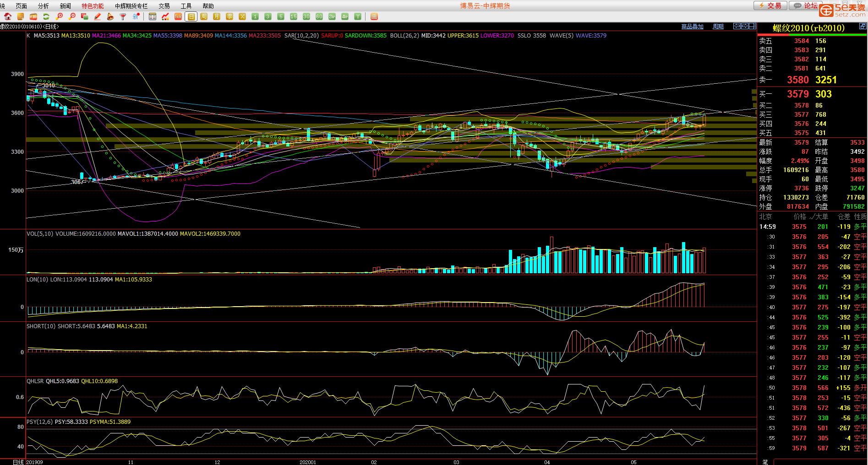Image resolution: width=868 pixels, height=465 pixels.
Task: Open the filter funnel icon
Action: (123, 16)
